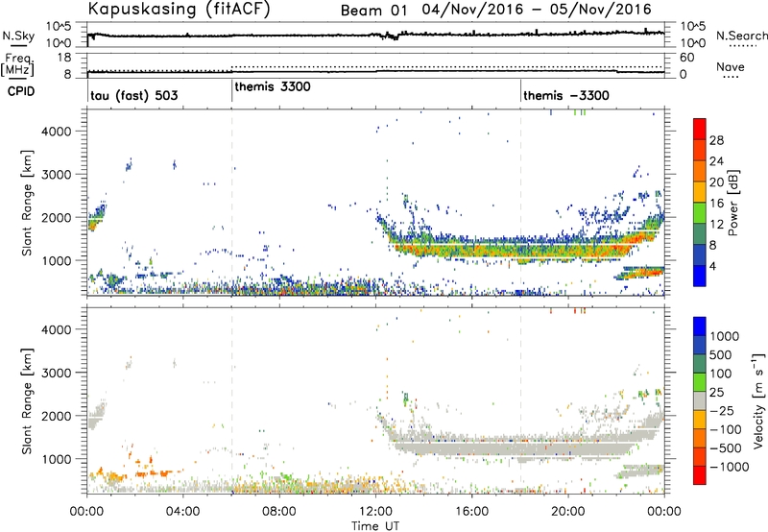Screen dimensions: 768x532
Task: Click the 'Kapuskasing (fitACF)' title text
Action: [179, 9]
